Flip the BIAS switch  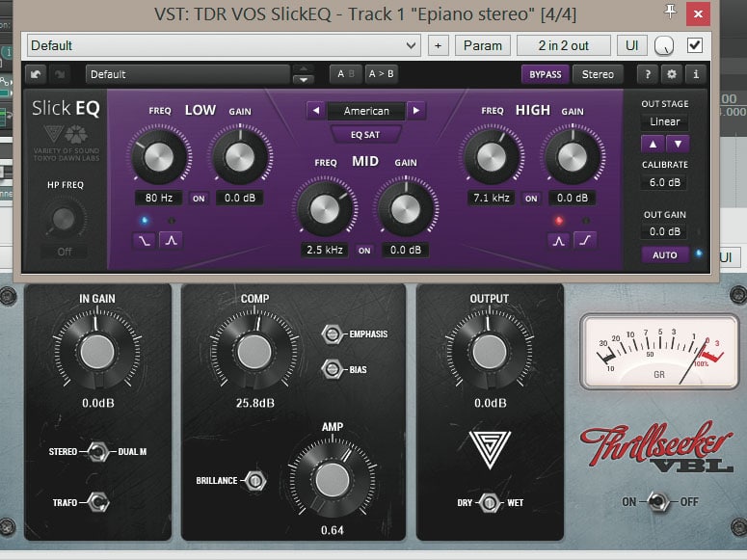[332, 369]
